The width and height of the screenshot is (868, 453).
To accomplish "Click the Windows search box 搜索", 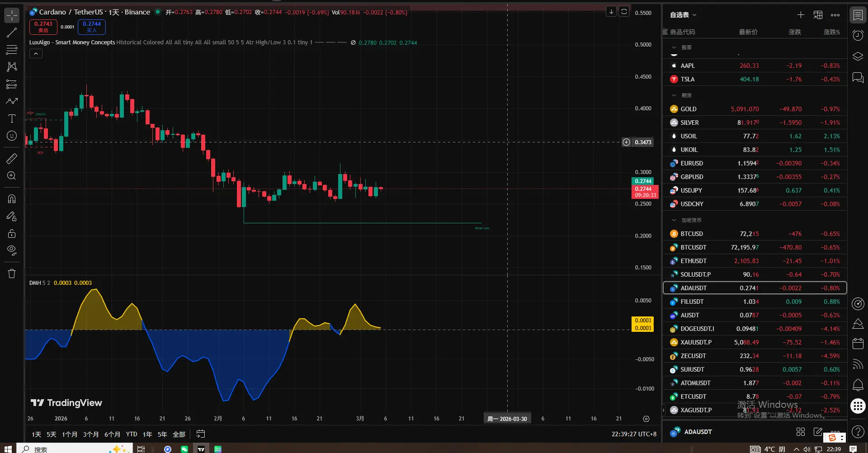I will (x=75, y=449).
